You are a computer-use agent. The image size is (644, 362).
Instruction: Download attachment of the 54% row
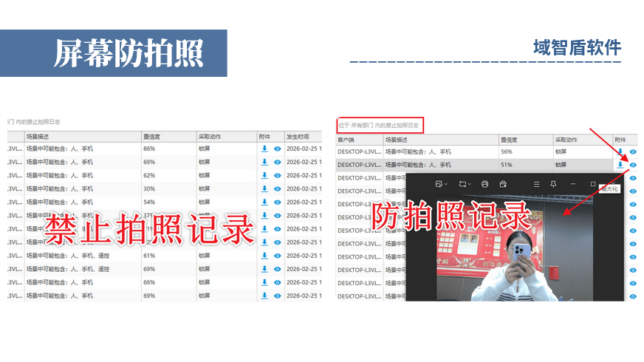(x=264, y=202)
